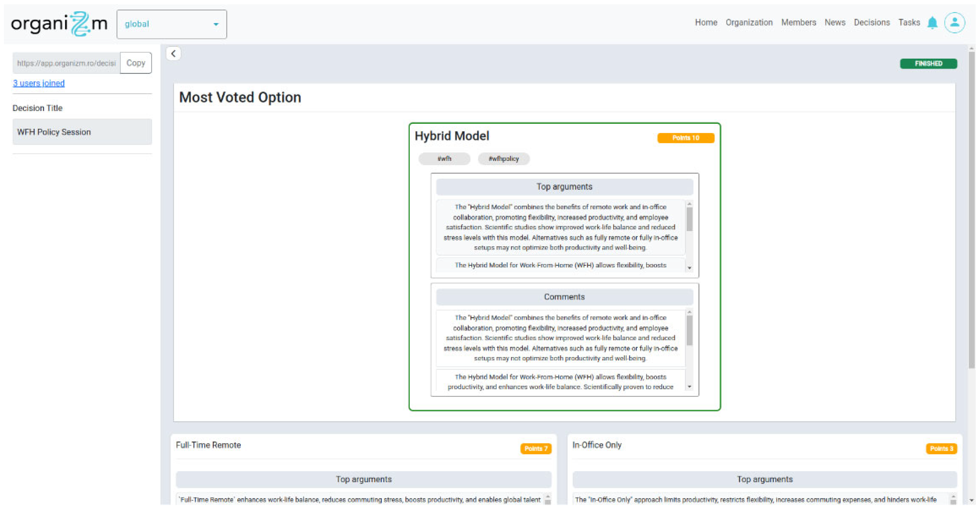Screen dimensions: 980x511
Task: Click the notification bell icon
Action: click(932, 23)
